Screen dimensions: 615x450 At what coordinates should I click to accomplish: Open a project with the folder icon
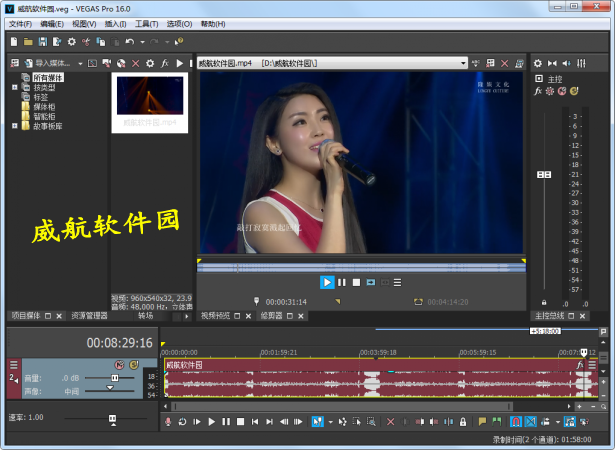point(28,42)
